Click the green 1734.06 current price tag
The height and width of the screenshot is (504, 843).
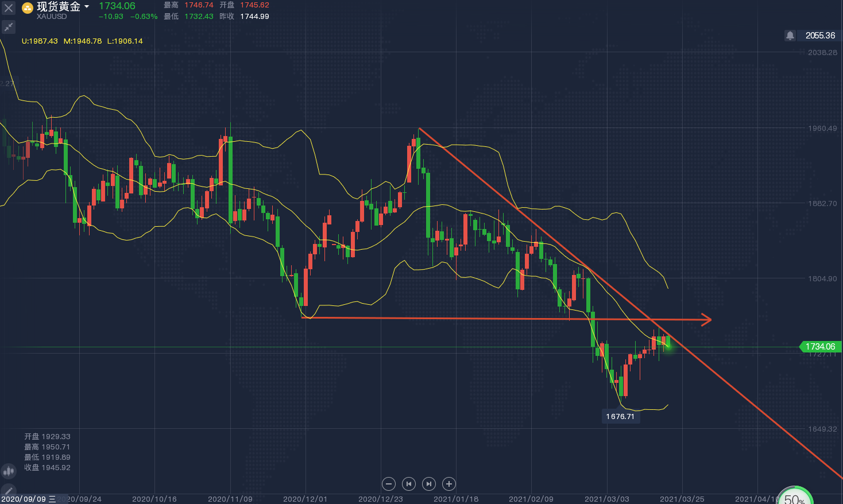(820, 347)
